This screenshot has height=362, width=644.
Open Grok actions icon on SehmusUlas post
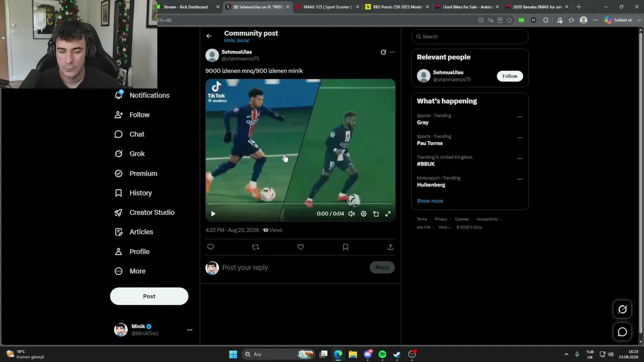pyautogui.click(x=383, y=52)
